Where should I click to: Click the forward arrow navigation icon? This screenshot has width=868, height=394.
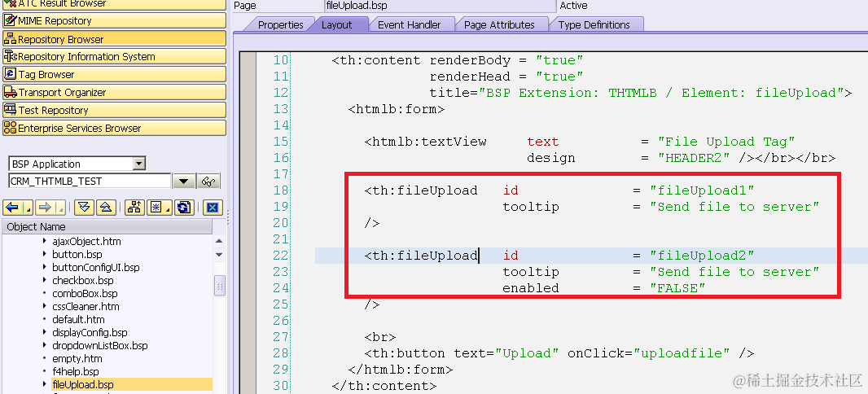[x=45, y=208]
